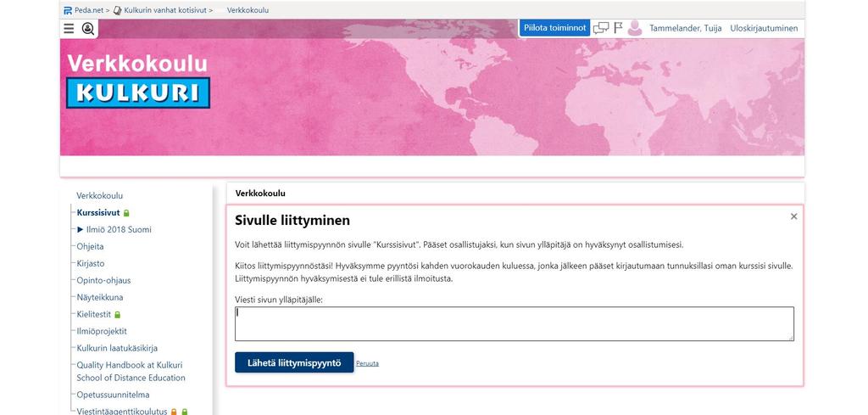Click the user avatar icon
The width and height of the screenshot is (868, 415).
[635, 28]
